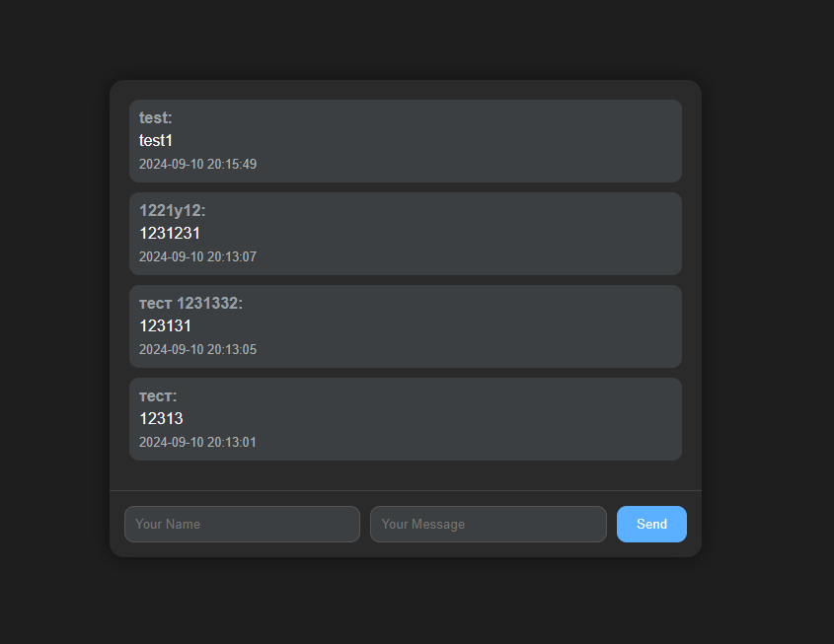Focus the Your Message input field
Viewport: 834px width, 644px height.
pyautogui.click(x=488, y=524)
